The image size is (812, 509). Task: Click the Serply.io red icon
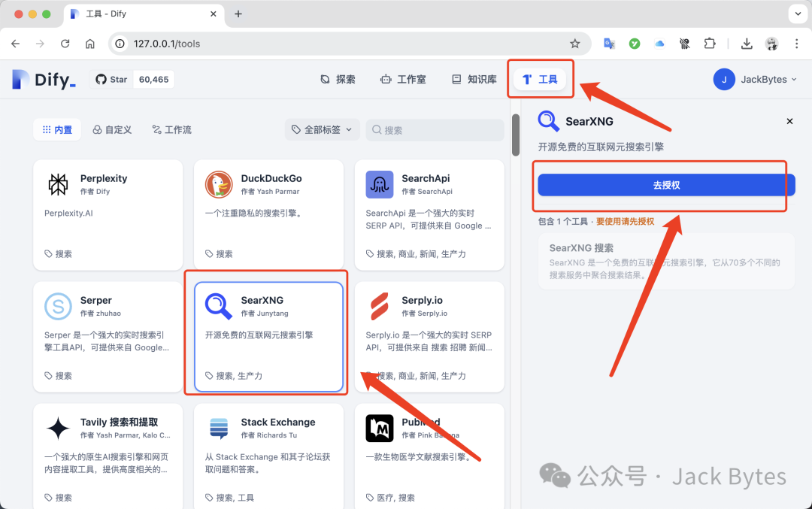pos(380,307)
